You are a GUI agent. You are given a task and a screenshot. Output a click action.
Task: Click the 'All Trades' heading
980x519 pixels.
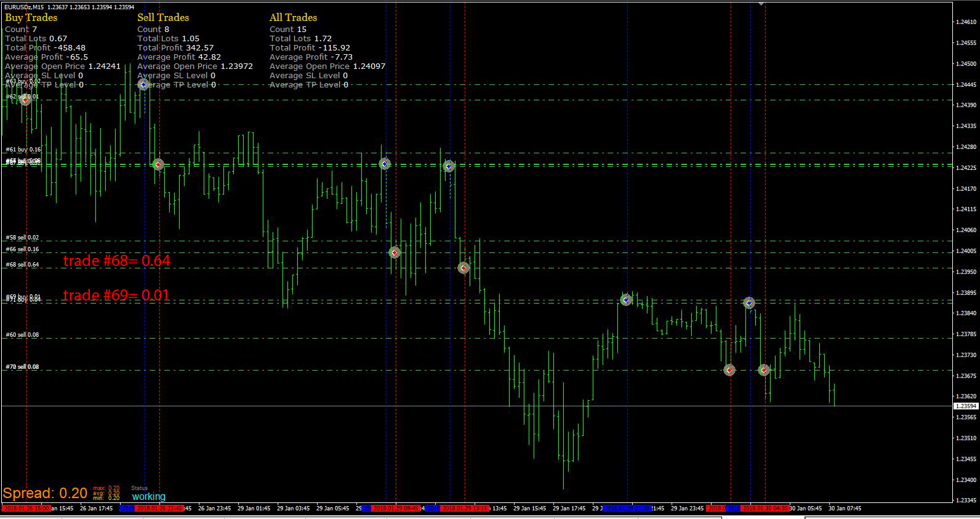click(x=293, y=18)
